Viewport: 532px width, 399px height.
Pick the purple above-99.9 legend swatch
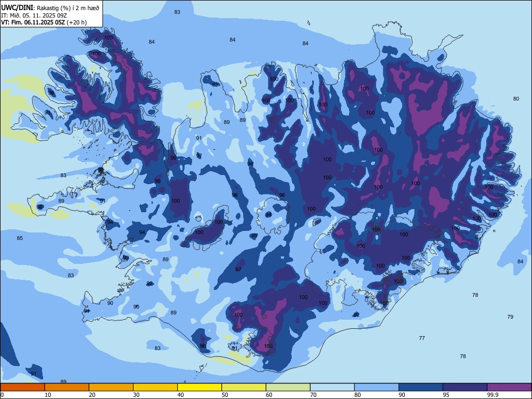[x=509, y=387]
